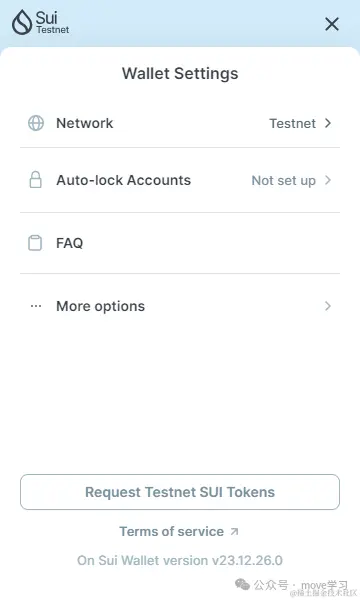Open the FAQ menu entry
This screenshot has width=360, height=600.
tap(180, 243)
